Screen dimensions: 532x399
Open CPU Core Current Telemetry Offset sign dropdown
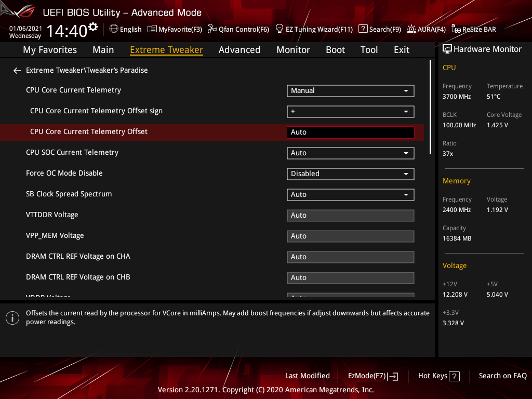(x=351, y=112)
